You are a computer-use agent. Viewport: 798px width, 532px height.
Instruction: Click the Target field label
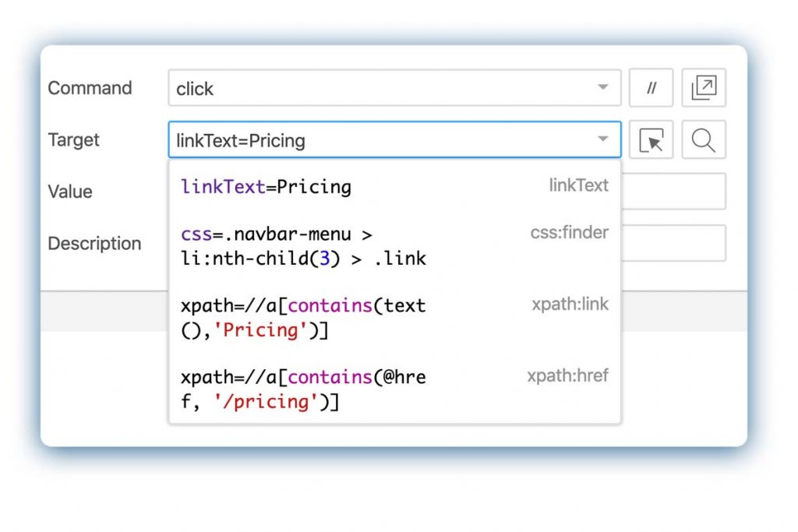tap(74, 140)
